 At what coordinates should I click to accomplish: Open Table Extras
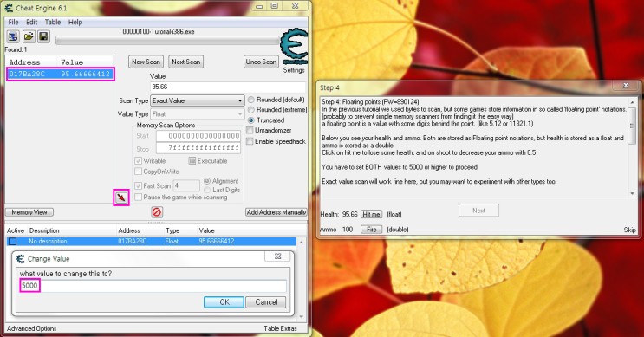280,328
